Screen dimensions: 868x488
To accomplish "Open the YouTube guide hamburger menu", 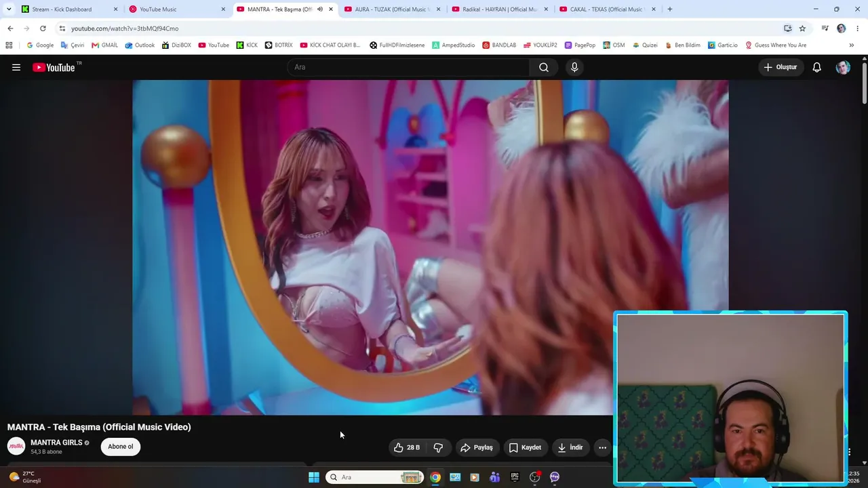I will pos(16,67).
